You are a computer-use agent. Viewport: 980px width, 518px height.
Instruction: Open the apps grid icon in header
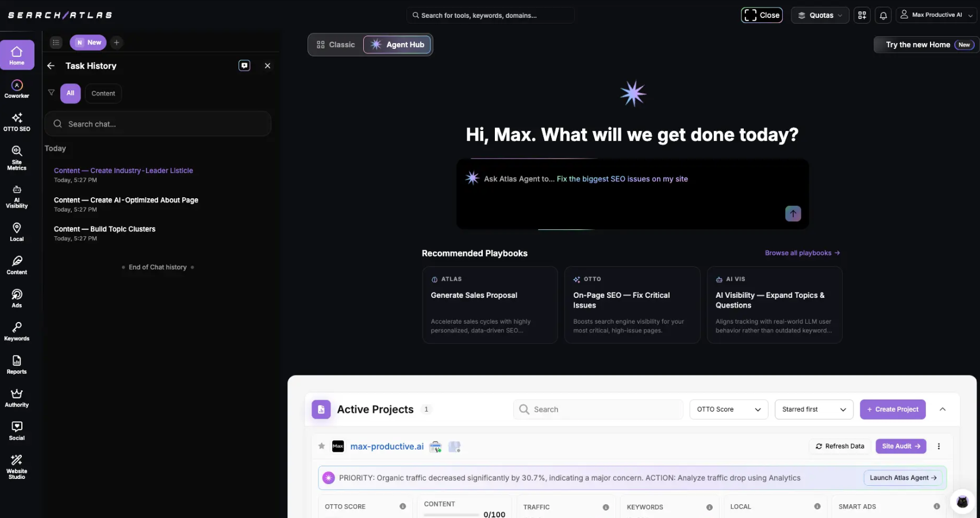coord(862,16)
